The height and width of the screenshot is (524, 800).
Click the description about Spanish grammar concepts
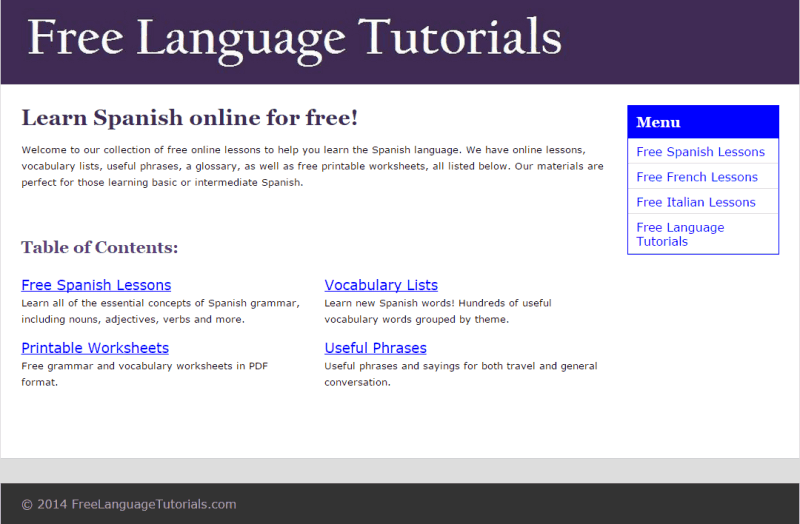pyautogui.click(x=160, y=311)
